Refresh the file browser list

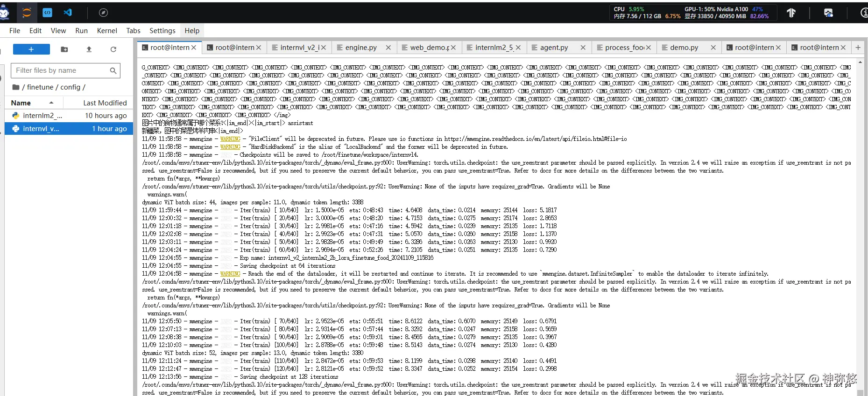coord(113,49)
